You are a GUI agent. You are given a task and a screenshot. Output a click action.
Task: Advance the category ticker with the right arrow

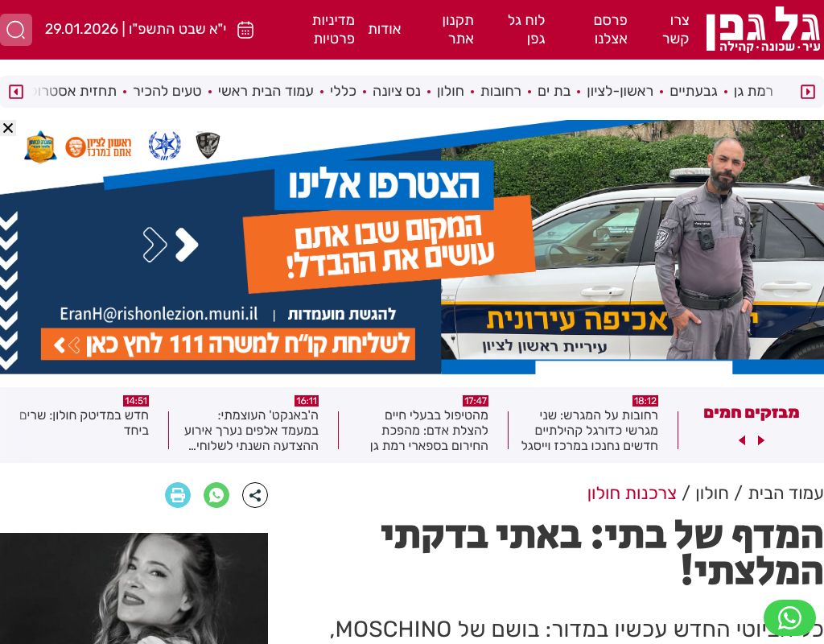[x=808, y=92]
